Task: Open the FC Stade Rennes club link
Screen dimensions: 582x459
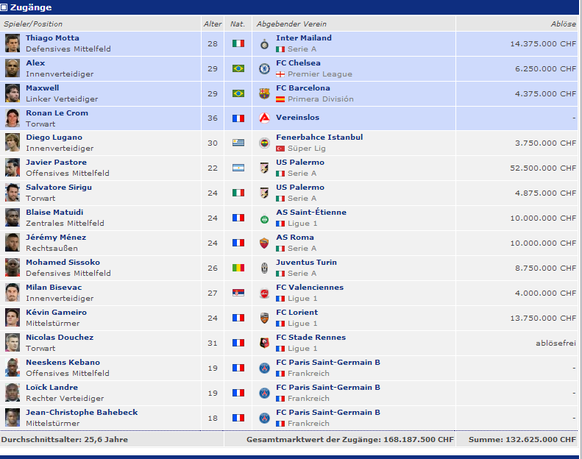Action: pyautogui.click(x=311, y=337)
